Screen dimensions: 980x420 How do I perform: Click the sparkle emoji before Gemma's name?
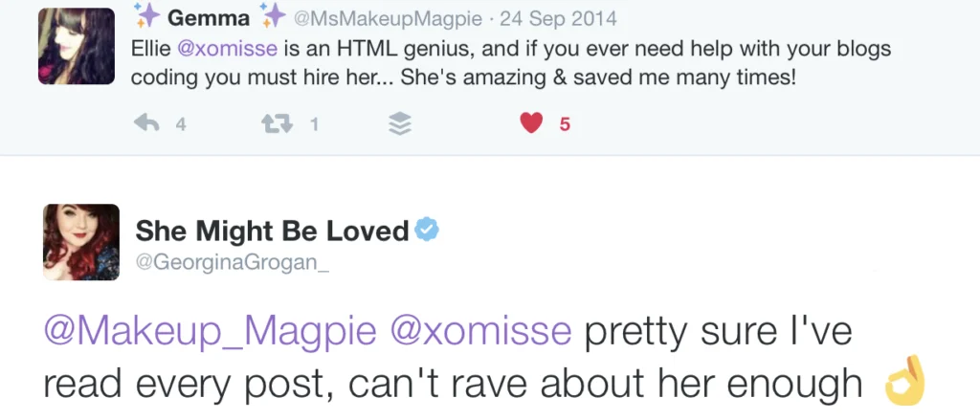pos(146,17)
